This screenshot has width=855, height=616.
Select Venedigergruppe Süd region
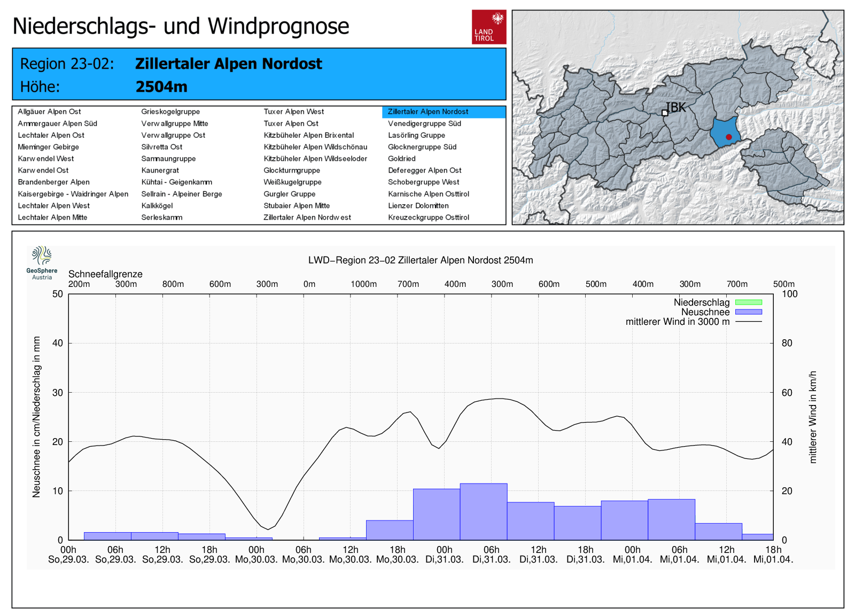(424, 123)
